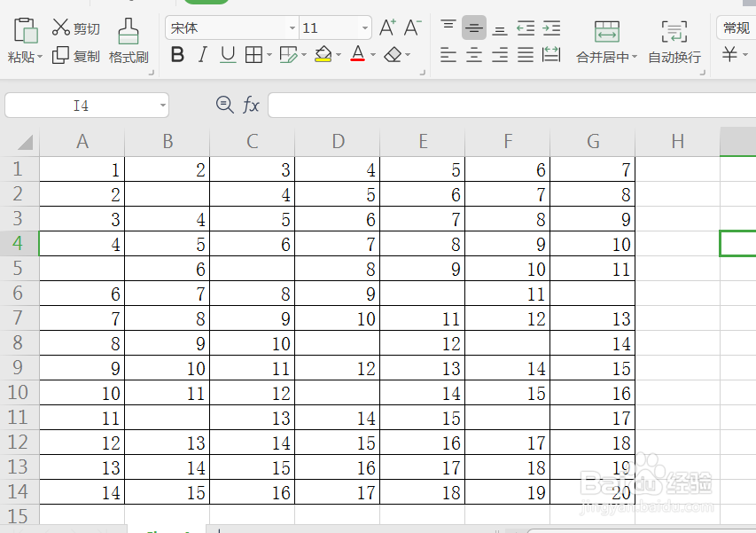Select bottom vertical alignment
756x533 pixels.
500,28
